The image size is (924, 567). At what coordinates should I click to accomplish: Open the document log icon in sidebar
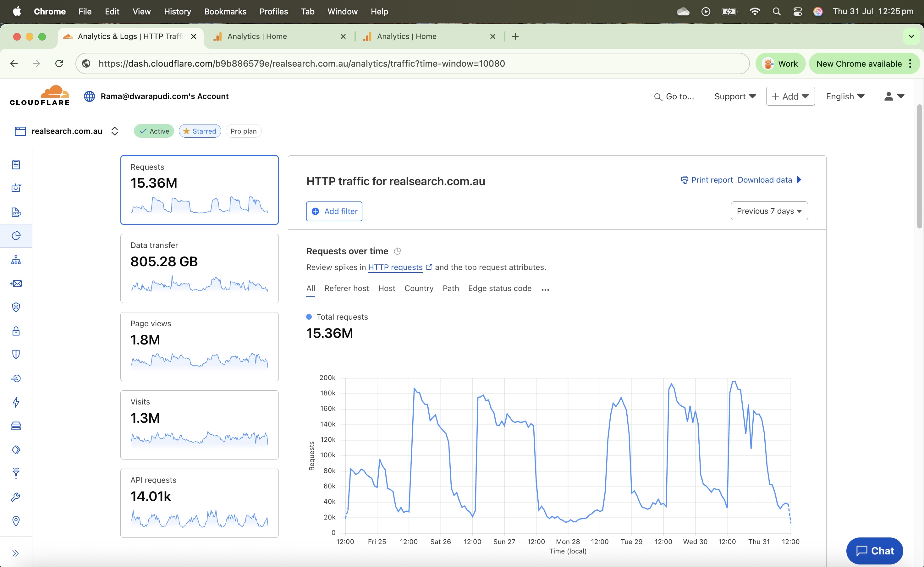tap(16, 212)
